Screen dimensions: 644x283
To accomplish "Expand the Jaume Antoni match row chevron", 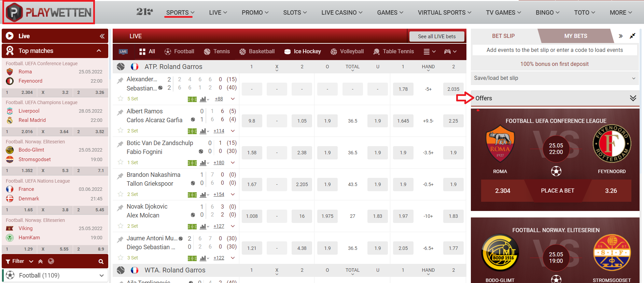I will click(233, 258).
